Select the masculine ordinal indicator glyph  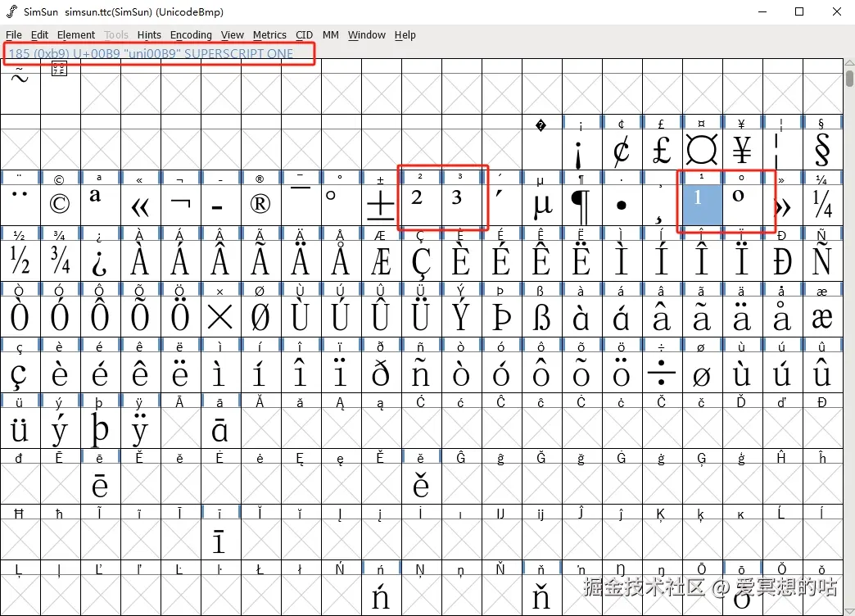click(x=743, y=205)
